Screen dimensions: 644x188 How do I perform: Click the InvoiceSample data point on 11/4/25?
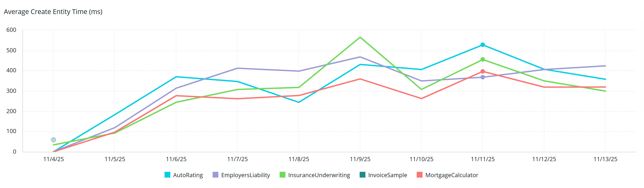(x=53, y=140)
